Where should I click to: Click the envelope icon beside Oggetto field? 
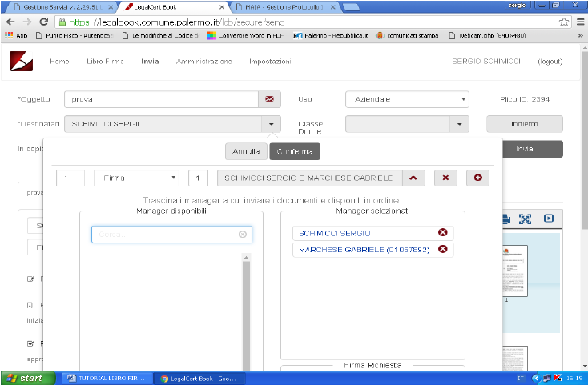pos(269,99)
